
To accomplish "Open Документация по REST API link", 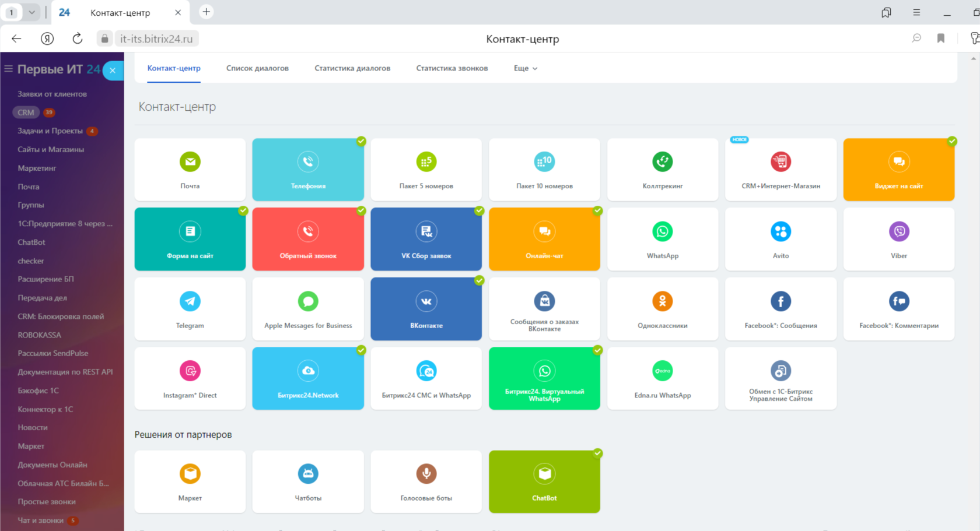I will click(x=65, y=372).
